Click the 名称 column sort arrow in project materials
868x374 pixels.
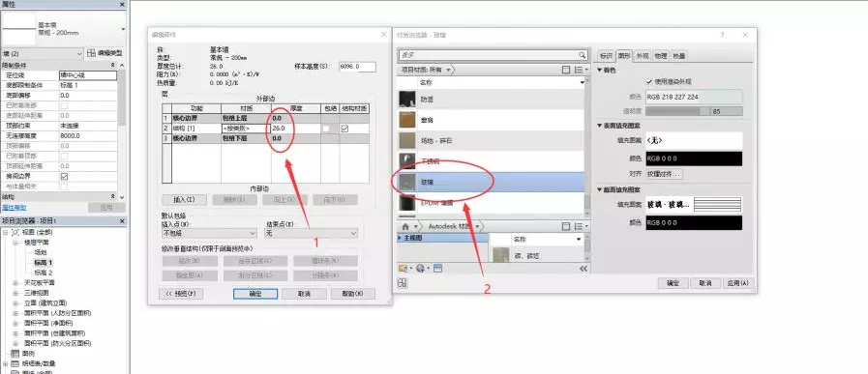click(x=582, y=82)
